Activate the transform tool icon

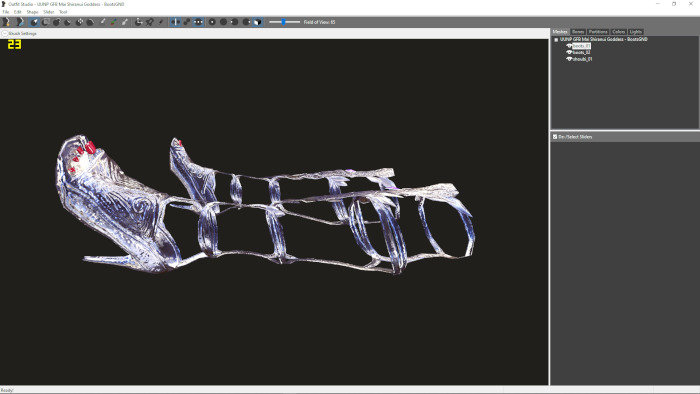coord(138,22)
